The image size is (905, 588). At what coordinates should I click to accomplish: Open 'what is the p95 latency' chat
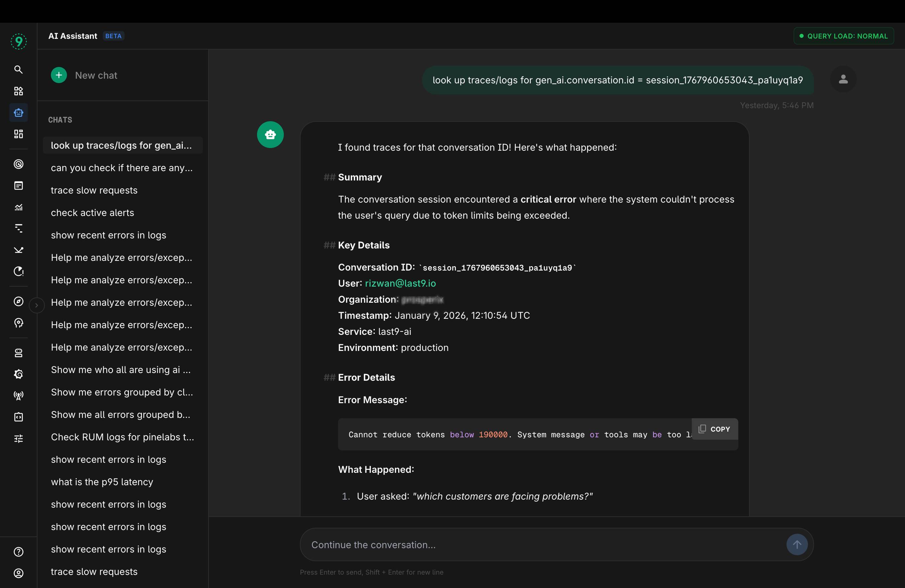pos(102,482)
